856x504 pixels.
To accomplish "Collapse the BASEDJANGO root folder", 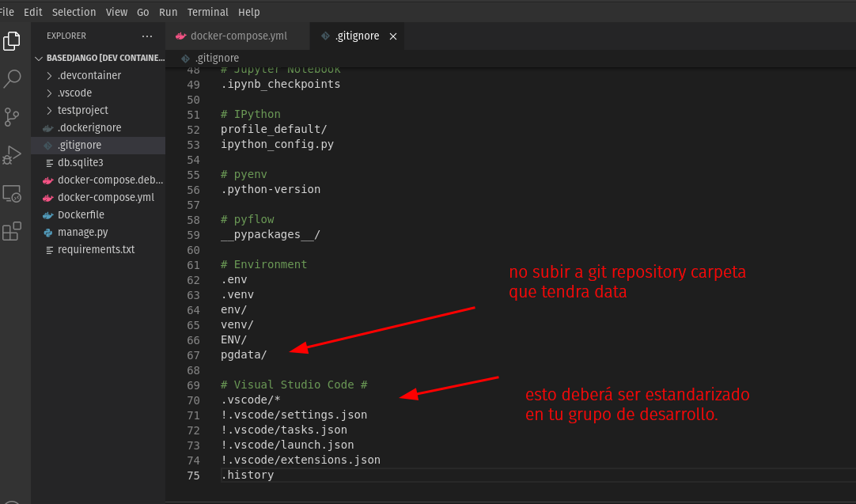I will 38,58.
